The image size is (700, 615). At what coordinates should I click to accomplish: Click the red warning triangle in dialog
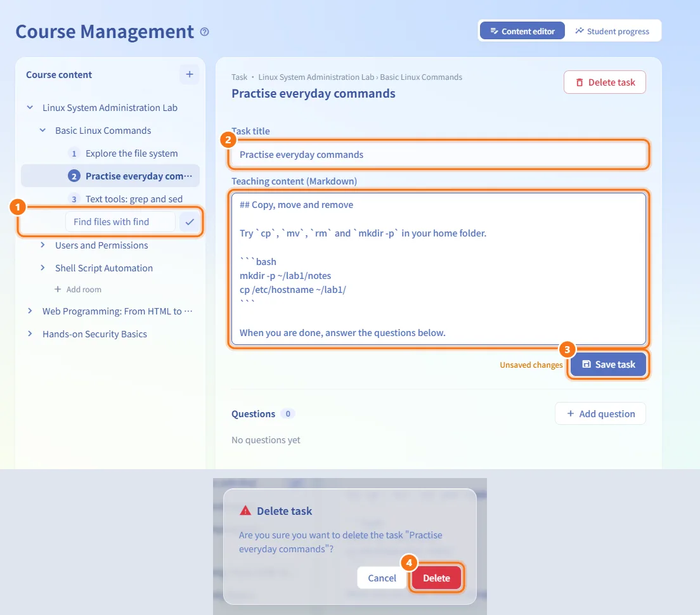245,510
